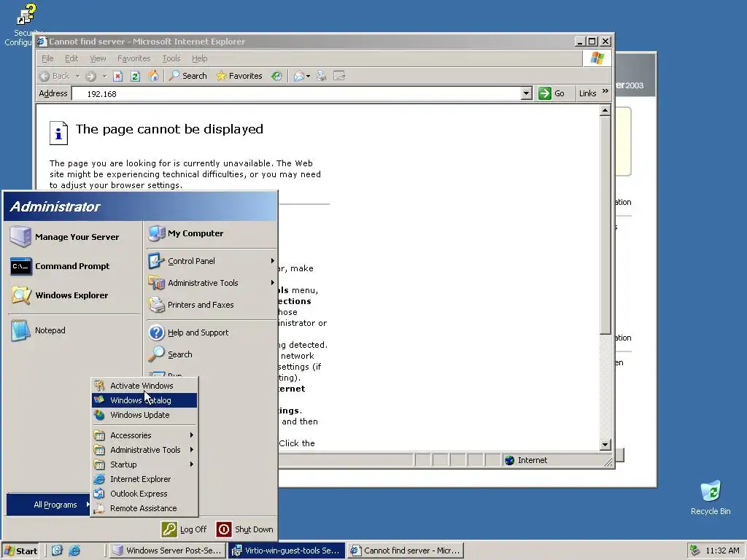747x560 pixels.
Task: Launch Notepad from Start menu
Action: click(x=74, y=330)
